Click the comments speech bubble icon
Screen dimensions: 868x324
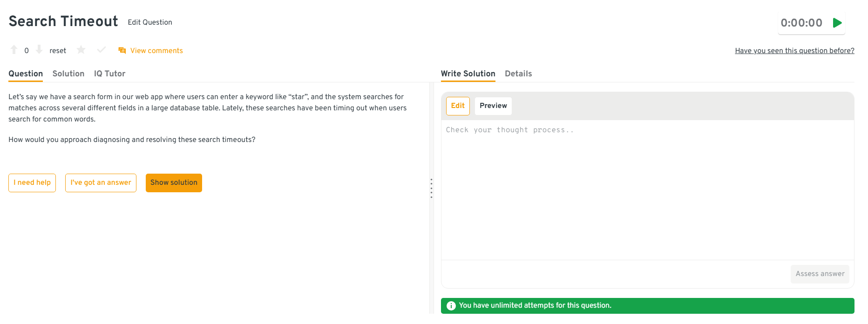coord(122,50)
